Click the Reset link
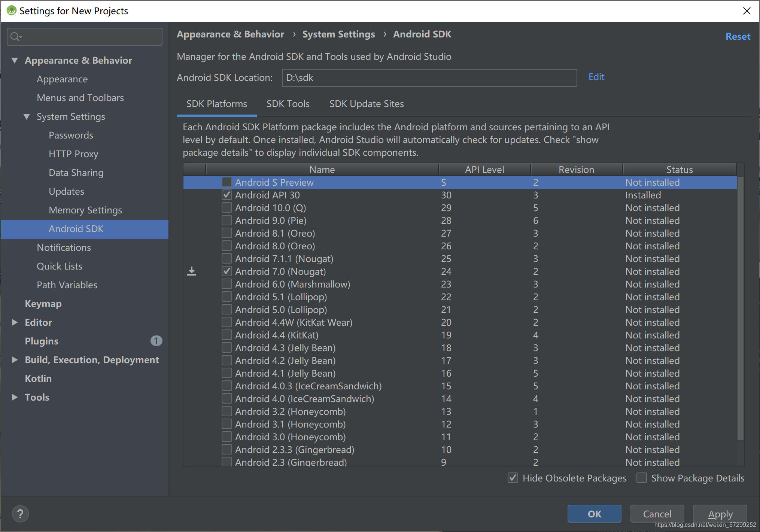 point(738,36)
